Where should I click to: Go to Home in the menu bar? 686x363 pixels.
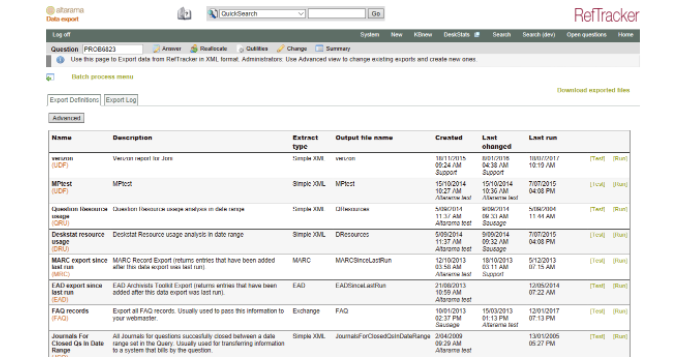click(x=625, y=35)
